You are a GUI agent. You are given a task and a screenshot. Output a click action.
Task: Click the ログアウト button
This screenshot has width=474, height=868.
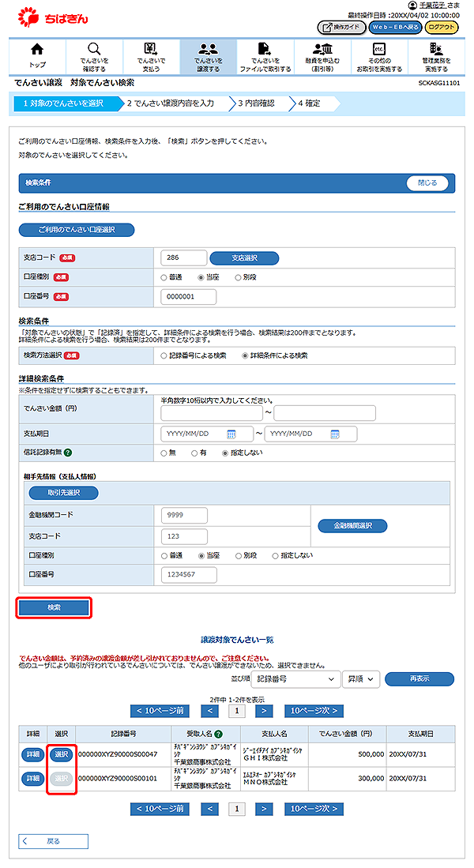pyautogui.click(x=441, y=27)
